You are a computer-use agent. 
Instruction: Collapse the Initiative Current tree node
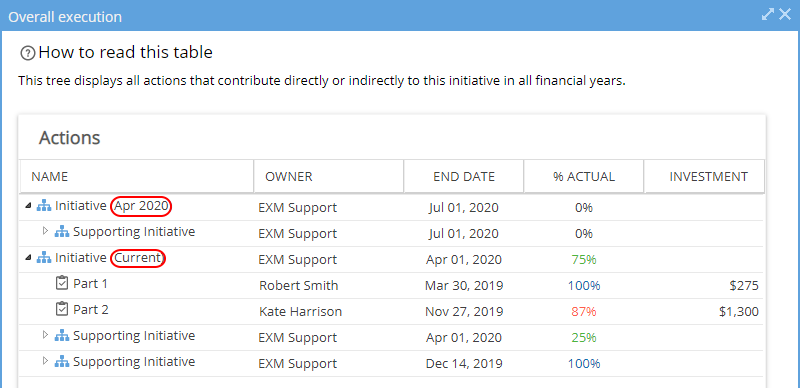pyautogui.click(x=28, y=258)
